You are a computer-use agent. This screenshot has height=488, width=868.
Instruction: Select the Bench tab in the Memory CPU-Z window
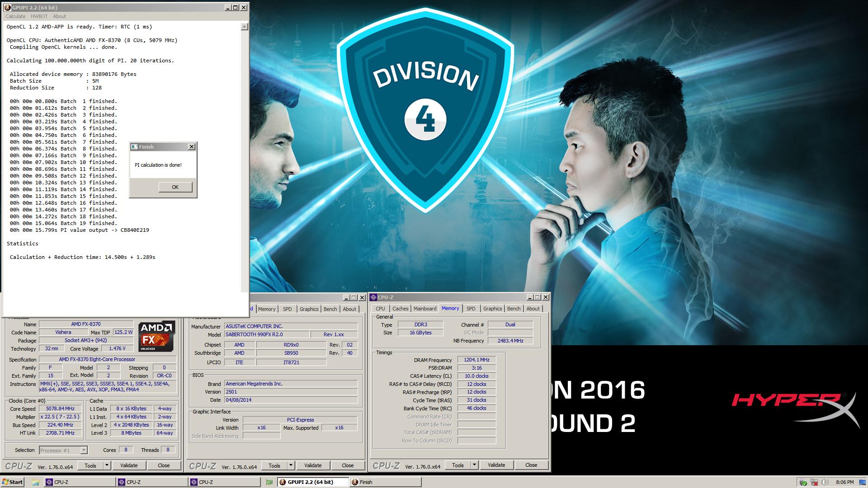[514, 309]
